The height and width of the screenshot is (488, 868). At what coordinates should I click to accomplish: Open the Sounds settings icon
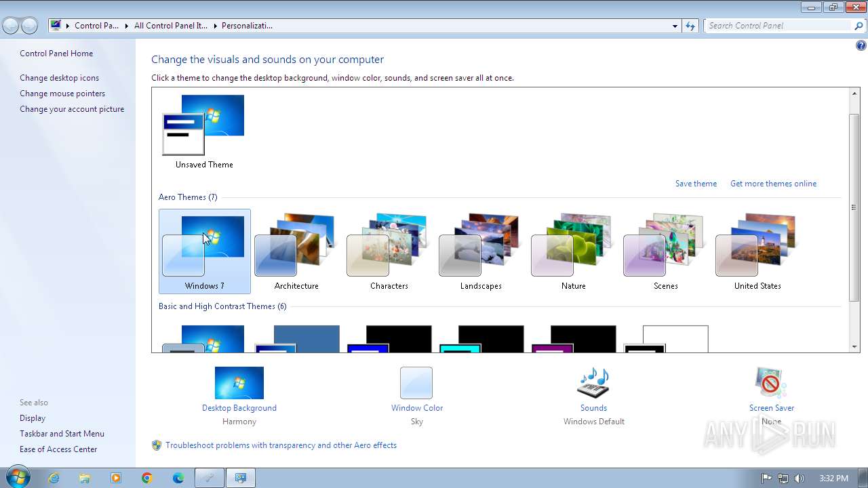point(593,383)
